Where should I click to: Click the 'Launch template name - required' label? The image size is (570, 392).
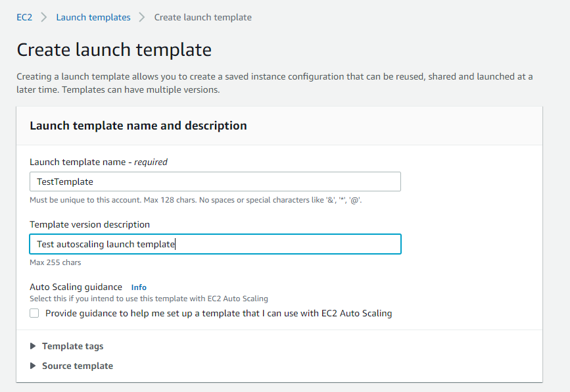[x=99, y=162]
